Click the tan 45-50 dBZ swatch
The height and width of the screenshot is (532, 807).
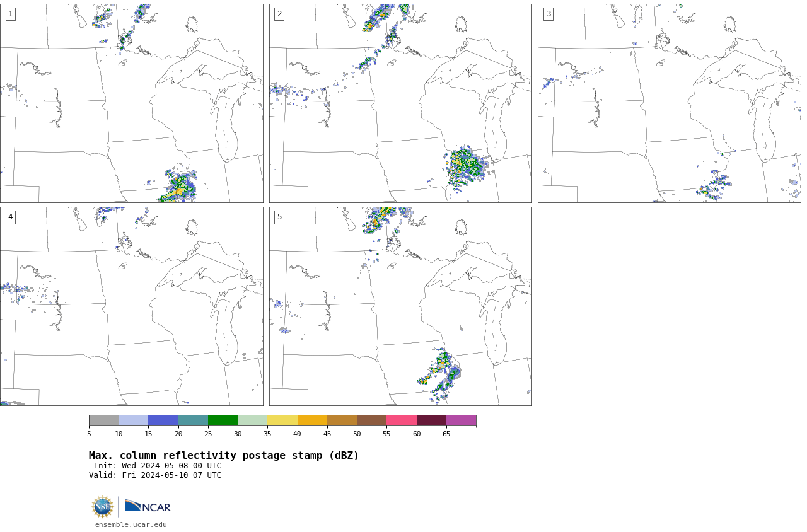pyautogui.click(x=342, y=420)
